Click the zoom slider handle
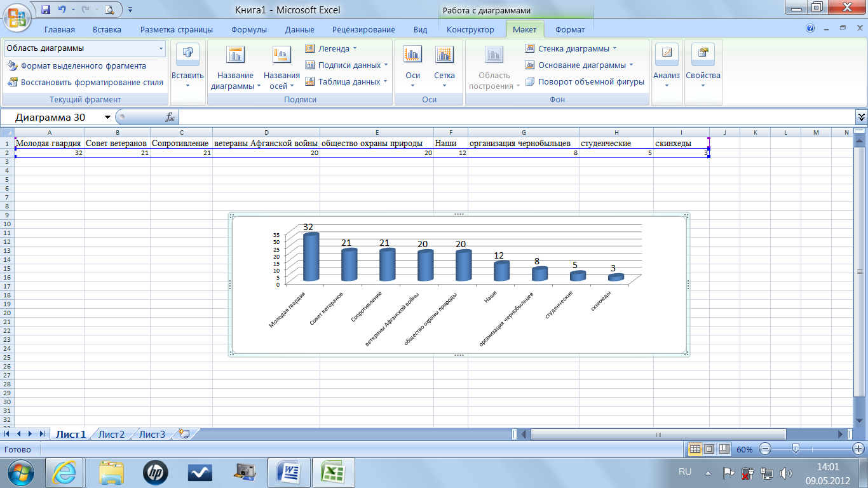Image resolution: width=868 pixels, height=488 pixels. (x=796, y=449)
